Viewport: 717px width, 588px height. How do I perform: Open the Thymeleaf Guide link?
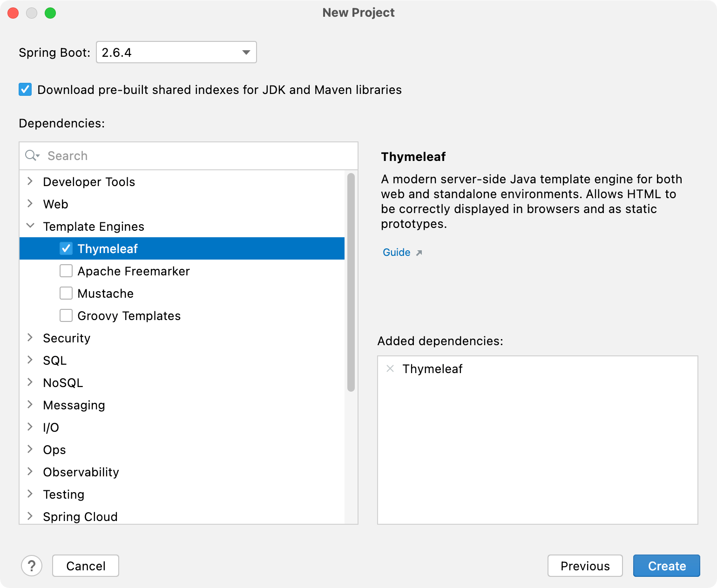pos(396,252)
